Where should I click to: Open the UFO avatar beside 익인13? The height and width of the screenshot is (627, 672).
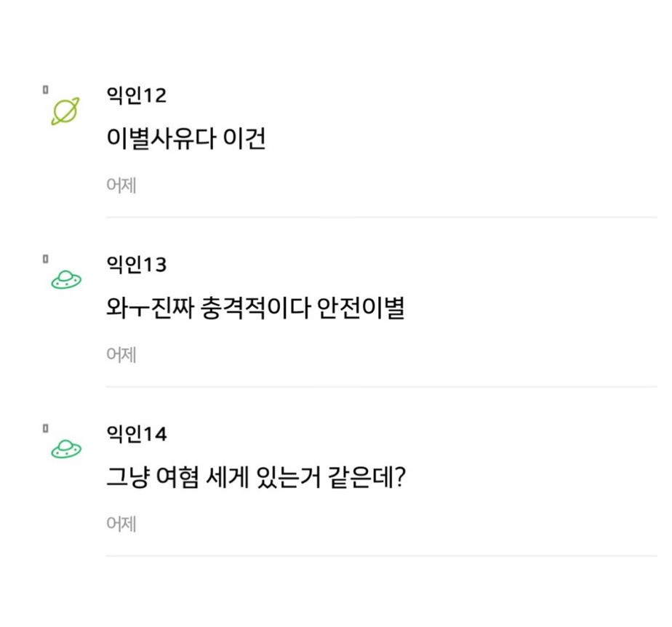click(x=66, y=280)
